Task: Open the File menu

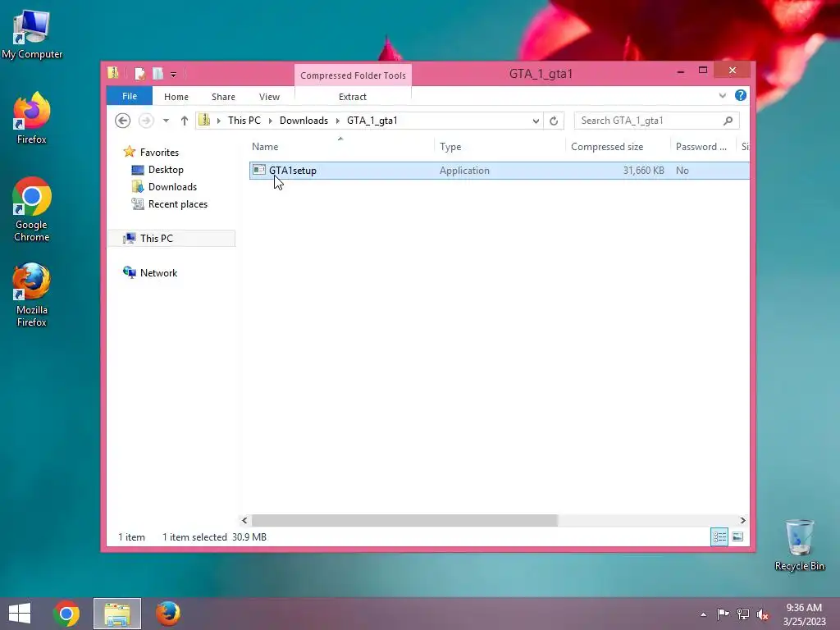Action: click(x=130, y=96)
